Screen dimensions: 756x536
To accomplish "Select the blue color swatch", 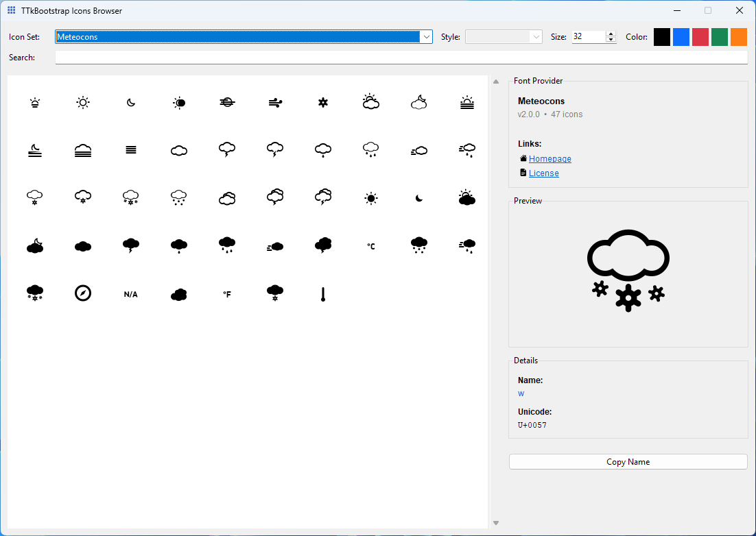I will coord(681,36).
